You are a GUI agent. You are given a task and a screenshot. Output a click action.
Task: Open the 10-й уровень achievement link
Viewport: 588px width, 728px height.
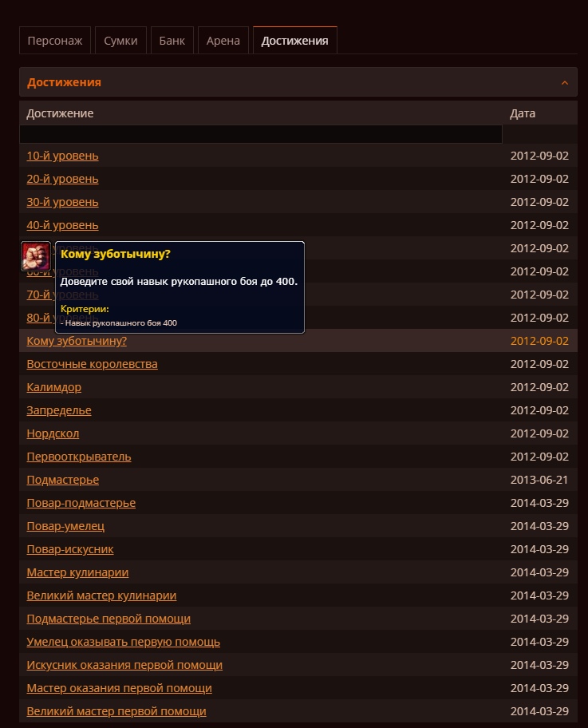tap(62, 156)
